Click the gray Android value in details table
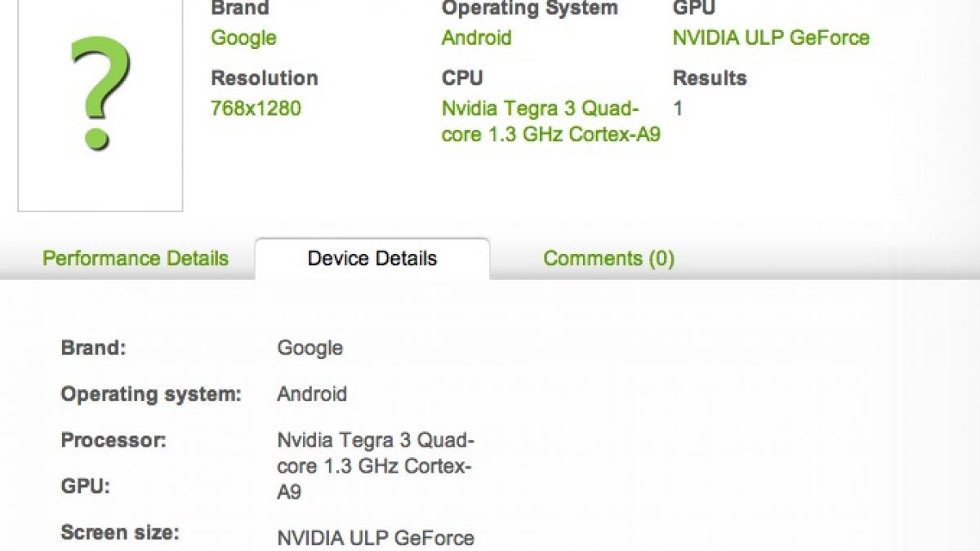 point(312,394)
